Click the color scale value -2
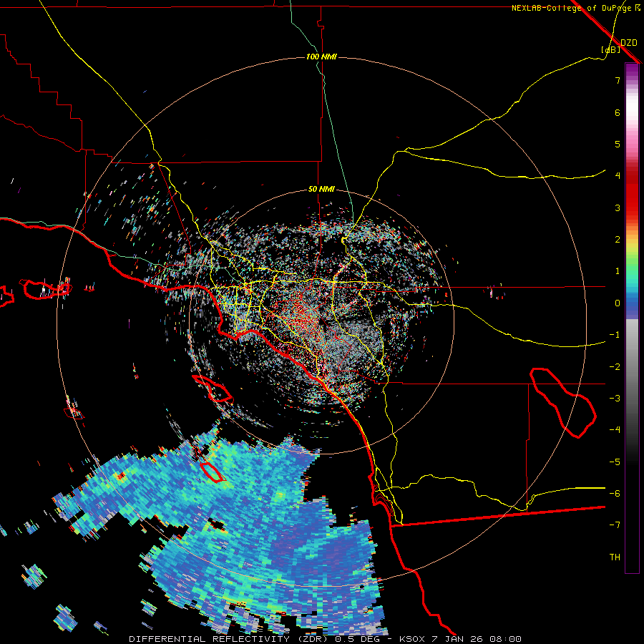The height and width of the screenshot is (644, 644). click(x=615, y=367)
